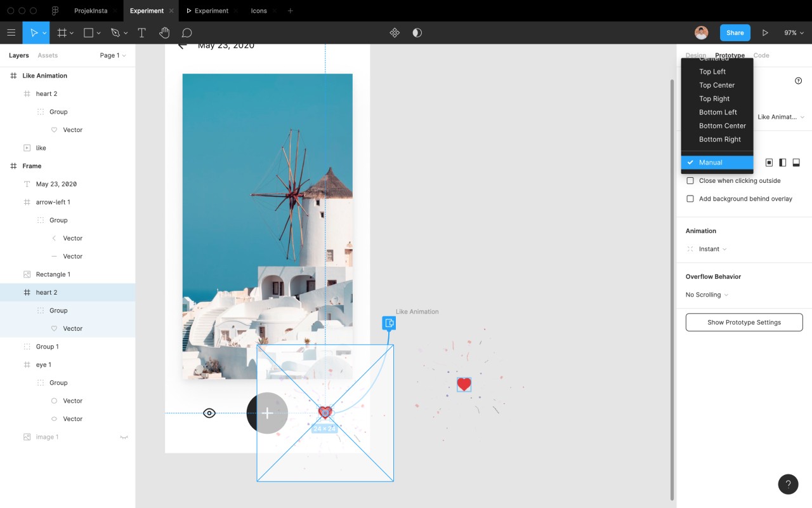Click the Create Component icon
The image size is (812, 508).
[x=395, y=32]
